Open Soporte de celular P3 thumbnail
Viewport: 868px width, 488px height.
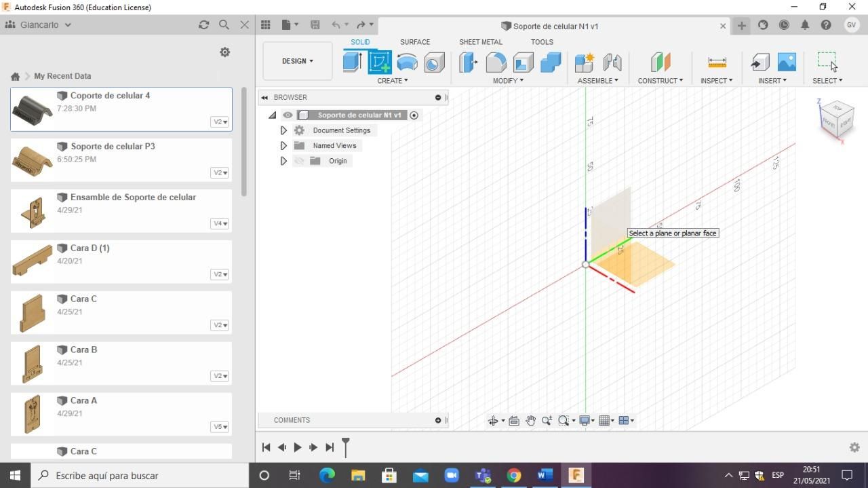32,160
